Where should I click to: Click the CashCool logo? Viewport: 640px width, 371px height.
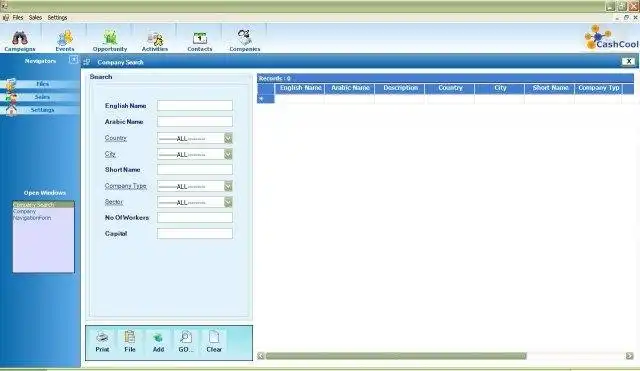click(x=611, y=38)
